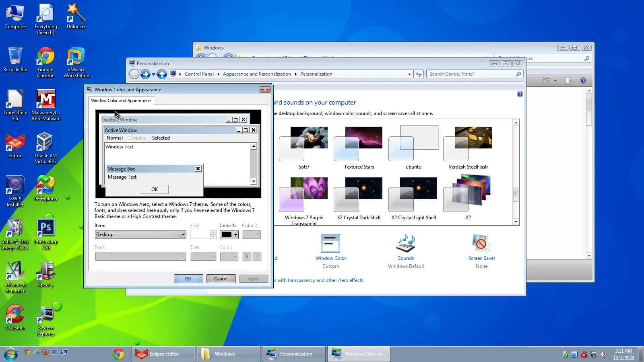Click the help icon in Windows explorer toolbar
644x362 pixels.
[x=583, y=80]
